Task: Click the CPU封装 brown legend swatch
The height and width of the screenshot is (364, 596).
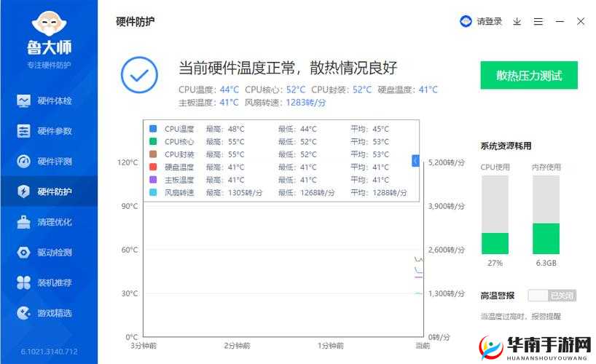Action: pos(153,154)
